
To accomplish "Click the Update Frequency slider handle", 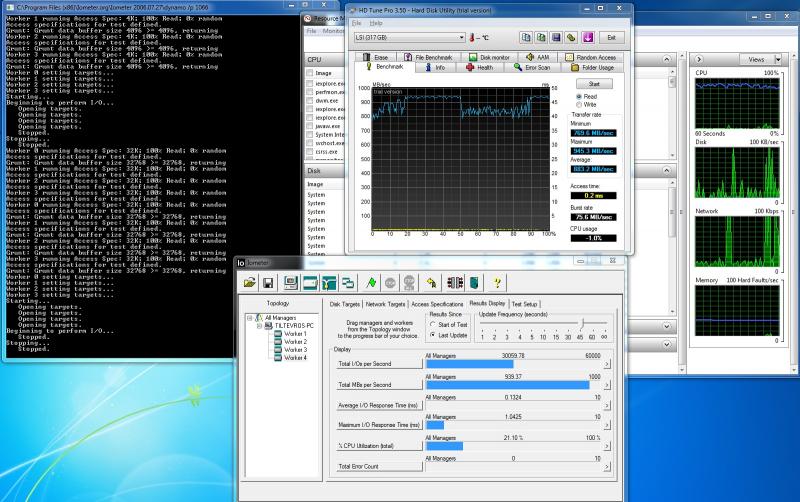I will (582, 323).
